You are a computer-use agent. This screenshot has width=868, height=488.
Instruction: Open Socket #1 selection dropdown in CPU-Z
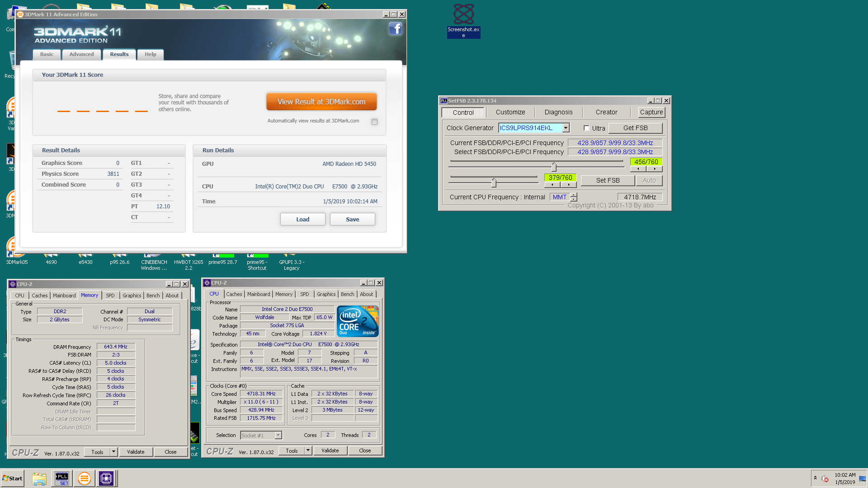(x=278, y=435)
